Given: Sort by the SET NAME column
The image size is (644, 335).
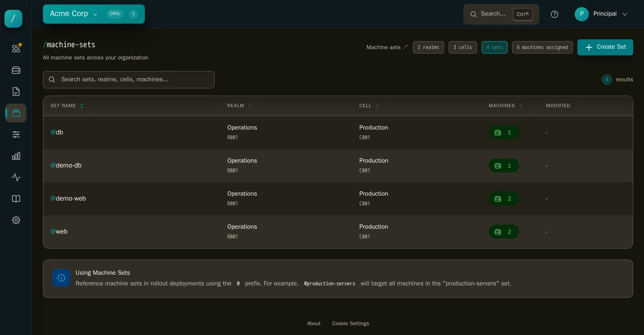Looking at the screenshot, I should click(x=67, y=106).
